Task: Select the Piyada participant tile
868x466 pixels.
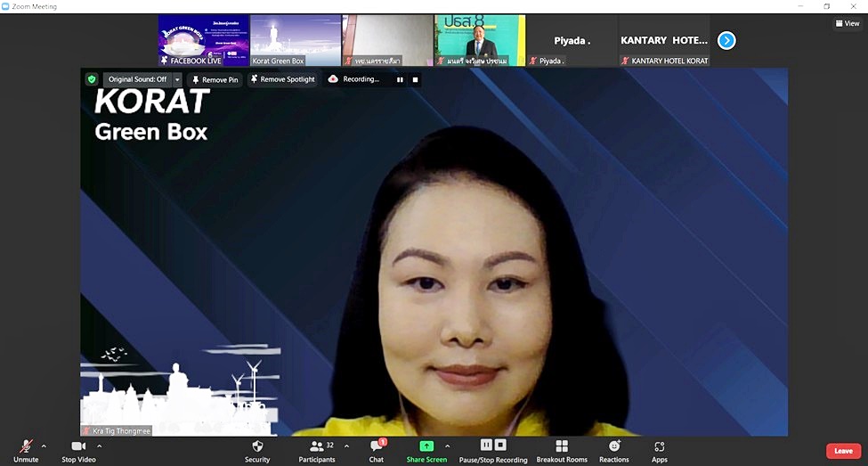Action: pyautogui.click(x=572, y=40)
